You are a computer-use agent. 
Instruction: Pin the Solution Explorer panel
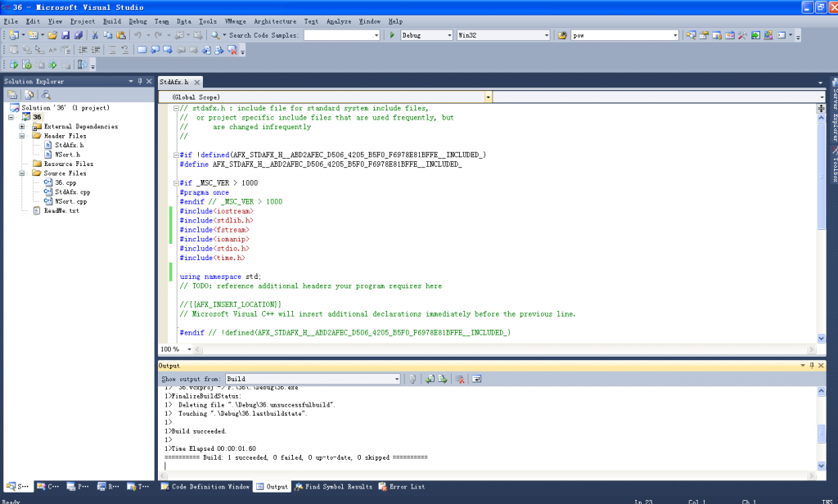tap(140, 81)
